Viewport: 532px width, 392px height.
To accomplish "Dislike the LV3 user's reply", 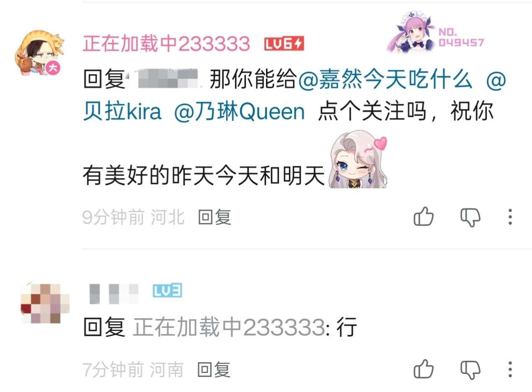I will point(470,370).
